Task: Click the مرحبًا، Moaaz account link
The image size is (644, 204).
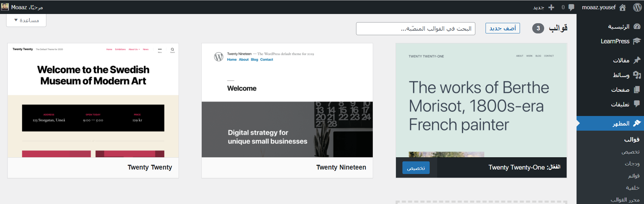Action: pyautogui.click(x=27, y=7)
